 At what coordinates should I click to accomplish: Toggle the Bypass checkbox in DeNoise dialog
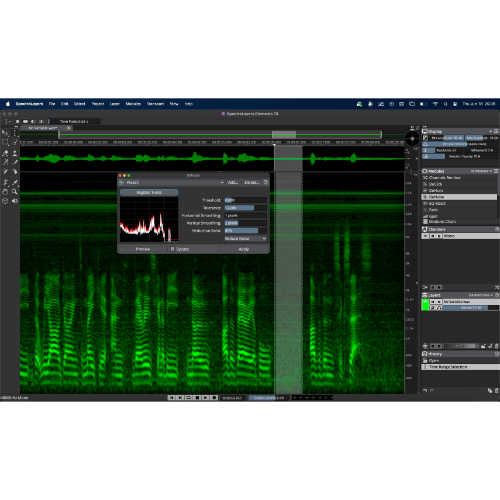click(172, 249)
